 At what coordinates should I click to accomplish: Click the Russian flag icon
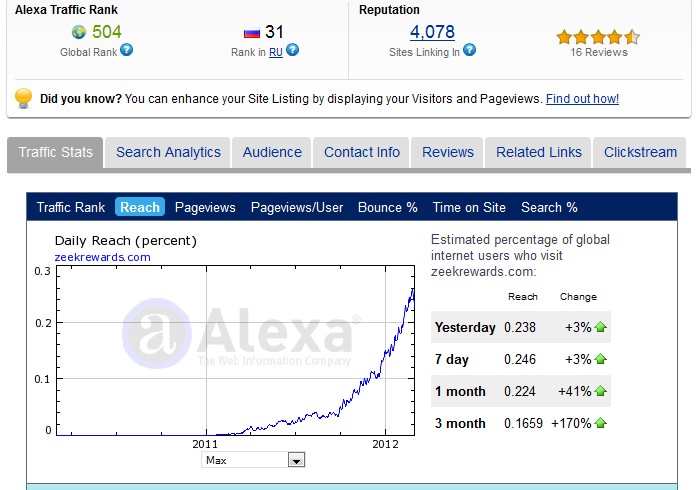[x=252, y=33]
